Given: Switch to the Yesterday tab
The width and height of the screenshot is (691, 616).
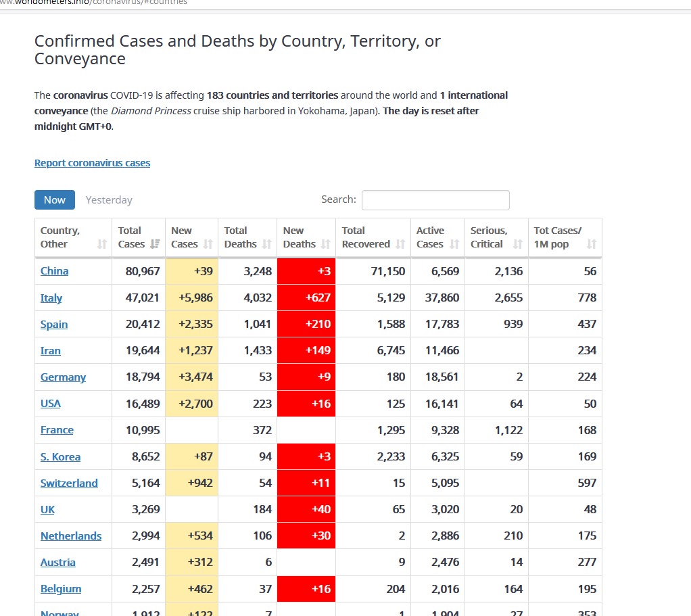Looking at the screenshot, I should pyautogui.click(x=109, y=200).
